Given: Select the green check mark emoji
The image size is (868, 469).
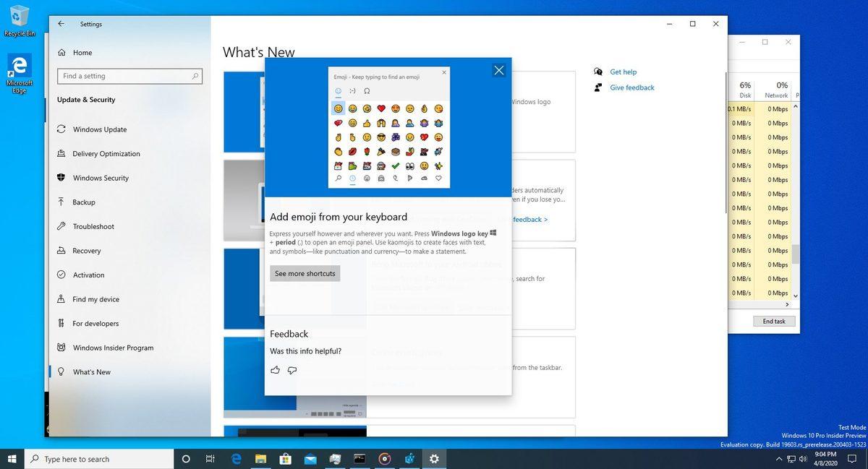Looking at the screenshot, I should pyautogui.click(x=394, y=166).
